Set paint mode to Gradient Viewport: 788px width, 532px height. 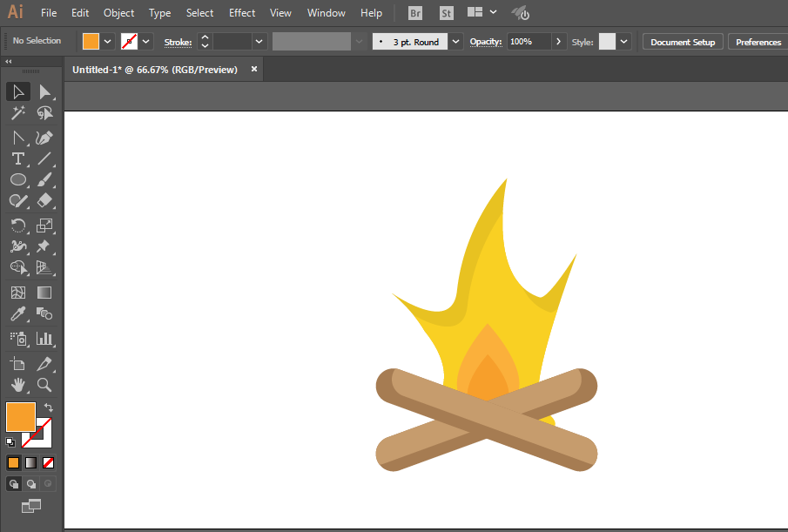(31, 462)
